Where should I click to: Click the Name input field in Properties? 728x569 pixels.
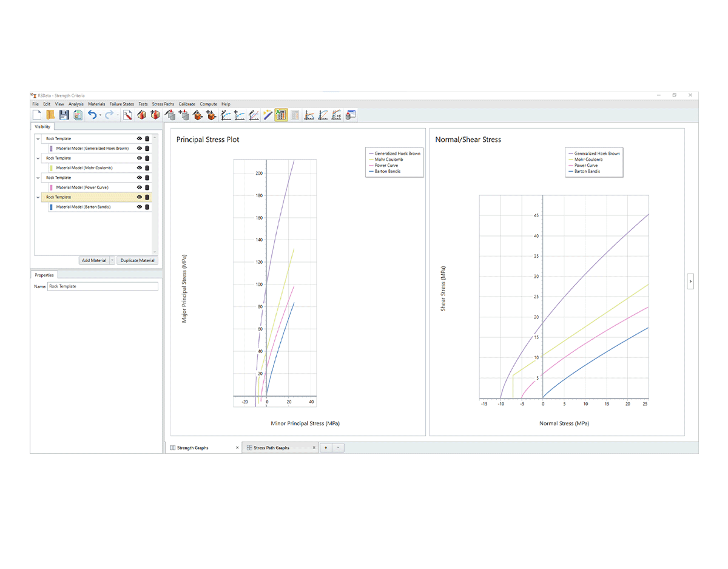[103, 286]
